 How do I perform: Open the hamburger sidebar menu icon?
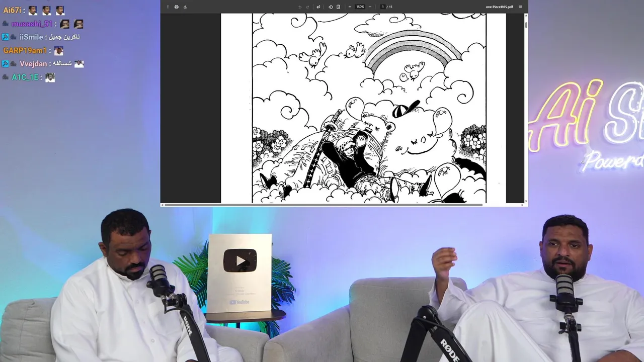[520, 7]
